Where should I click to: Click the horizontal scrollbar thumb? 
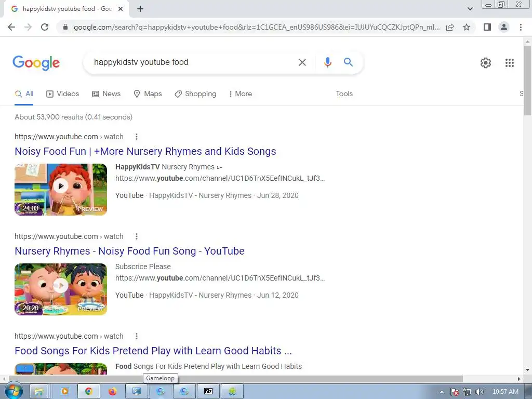tap(236, 379)
